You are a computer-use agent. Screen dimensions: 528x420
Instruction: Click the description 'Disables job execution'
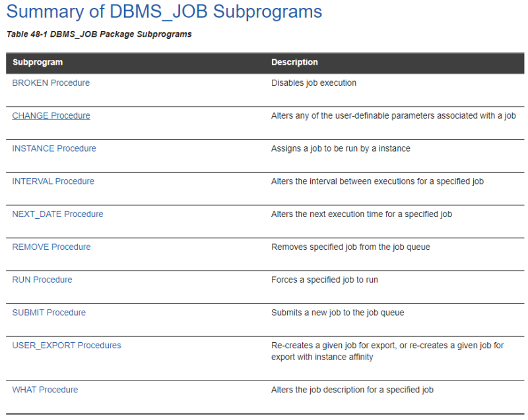pos(313,82)
